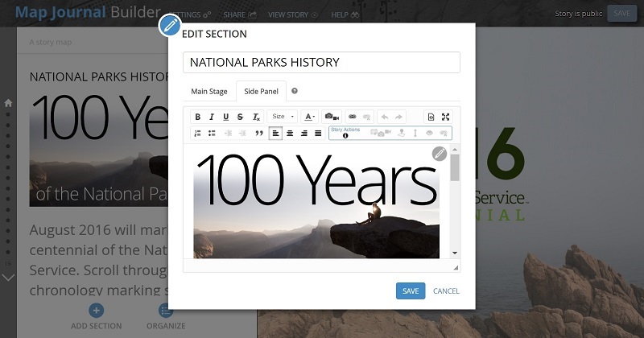
Task: Click the insert link icon
Action: coord(353,117)
